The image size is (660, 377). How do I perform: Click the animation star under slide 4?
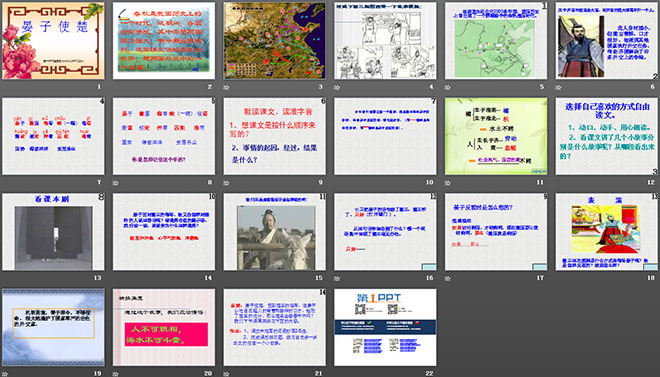point(337,88)
